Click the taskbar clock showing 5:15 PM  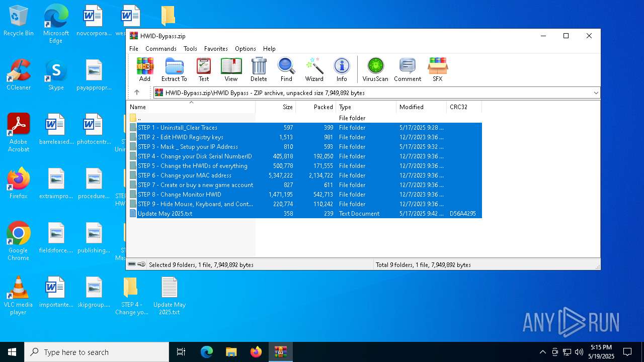point(601,352)
